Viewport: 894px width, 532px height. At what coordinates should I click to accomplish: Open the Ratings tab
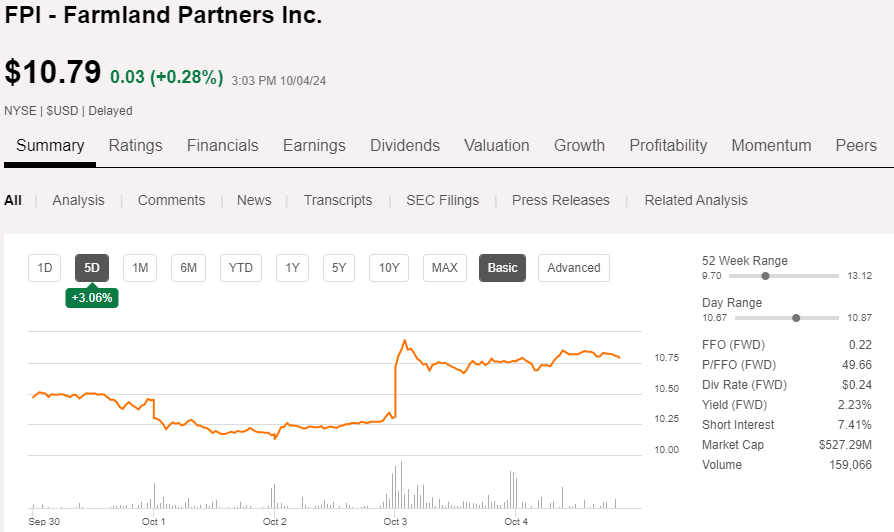point(135,145)
